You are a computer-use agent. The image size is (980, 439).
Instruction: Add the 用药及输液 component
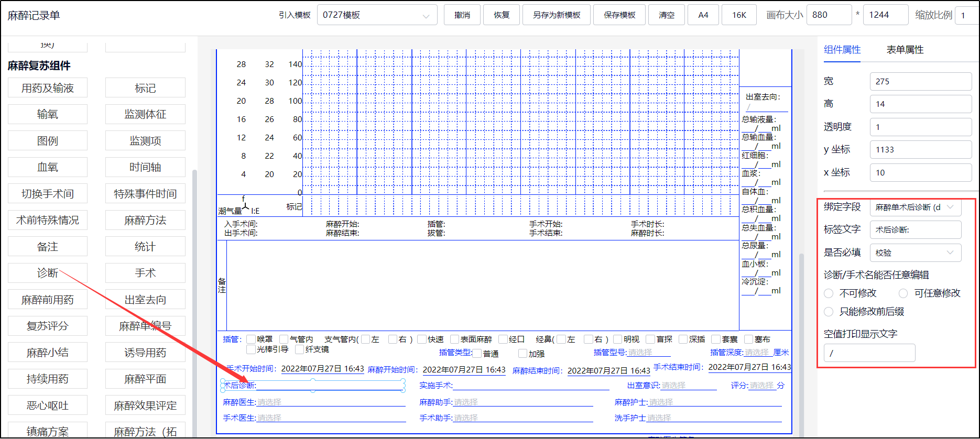click(x=48, y=88)
